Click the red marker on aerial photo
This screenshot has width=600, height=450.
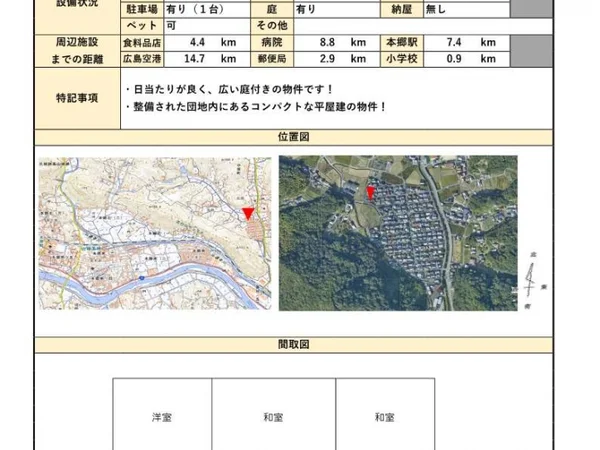[x=370, y=193]
